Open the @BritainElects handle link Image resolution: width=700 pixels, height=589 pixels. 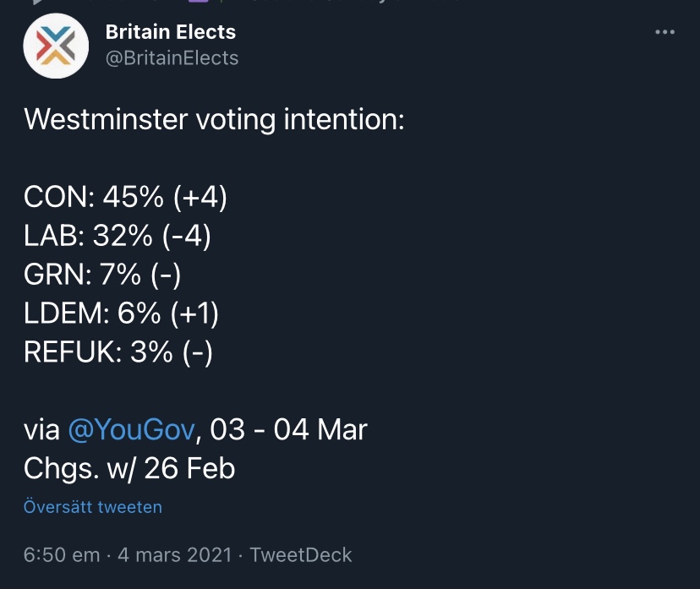tap(172, 58)
